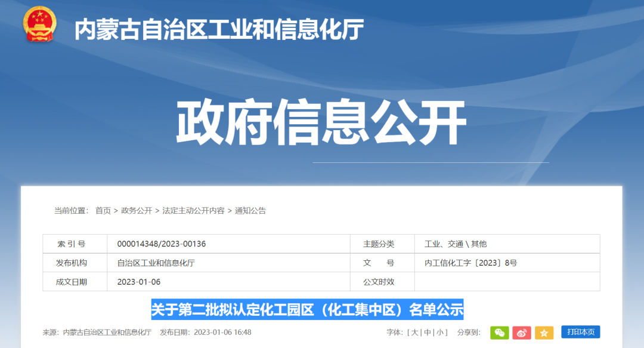Image resolution: width=644 pixels, height=348 pixels.
Task: Click the 内蒙古自治区工业和信息化厅 site title
Action: click(x=219, y=30)
